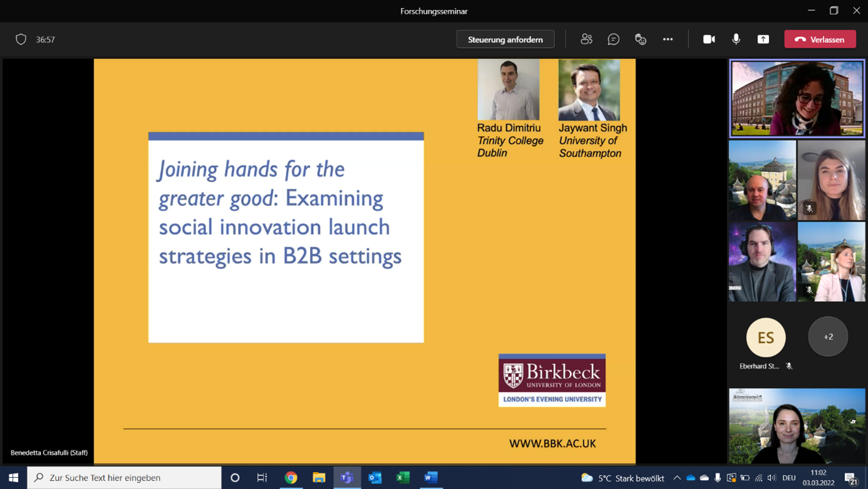Image resolution: width=868 pixels, height=489 pixels.
Task: Toggle the camera on or off
Action: (709, 39)
